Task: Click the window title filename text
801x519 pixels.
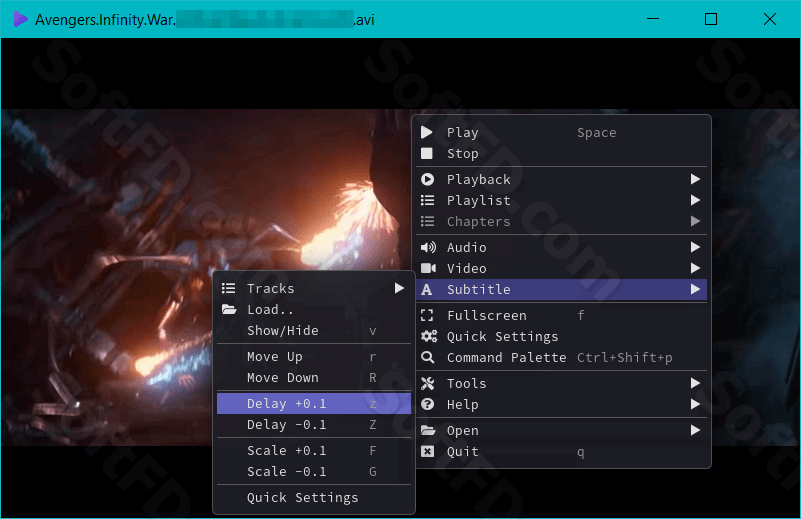Action: (205, 20)
